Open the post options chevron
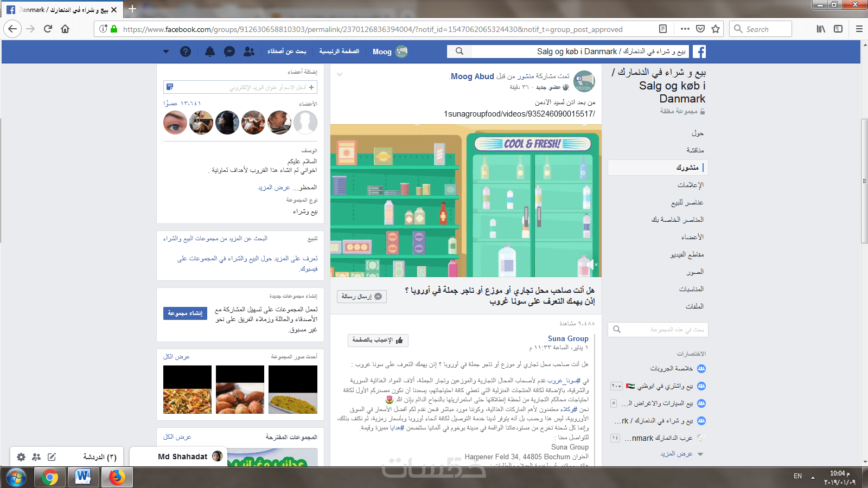 pos(340,74)
